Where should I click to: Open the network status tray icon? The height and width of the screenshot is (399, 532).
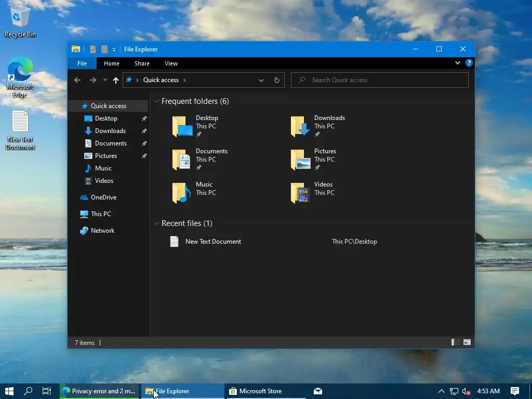point(454,391)
